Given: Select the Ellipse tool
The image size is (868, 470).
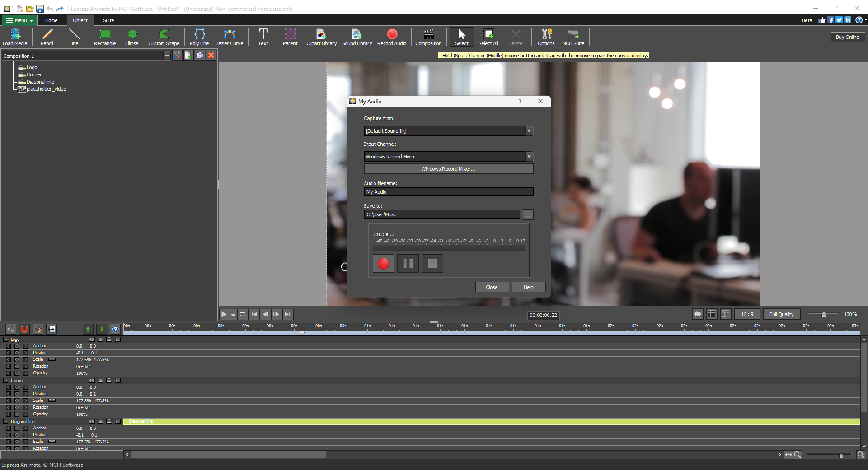Looking at the screenshot, I should (131, 37).
